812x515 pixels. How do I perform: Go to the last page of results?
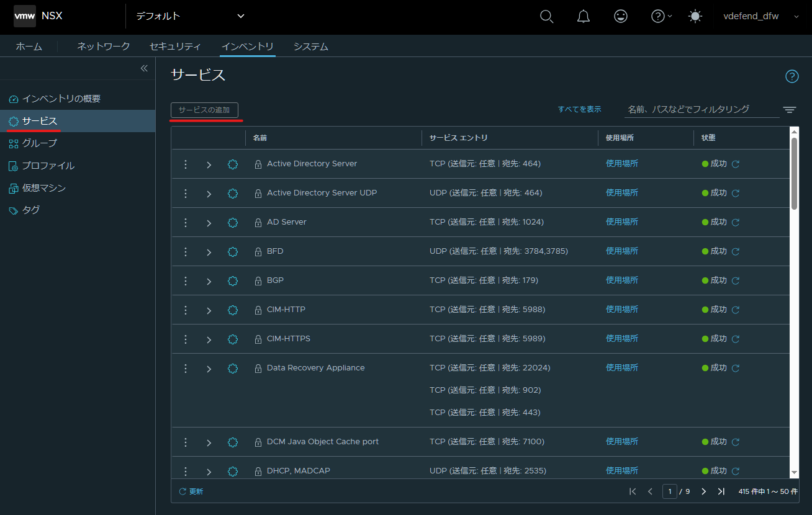(721, 491)
